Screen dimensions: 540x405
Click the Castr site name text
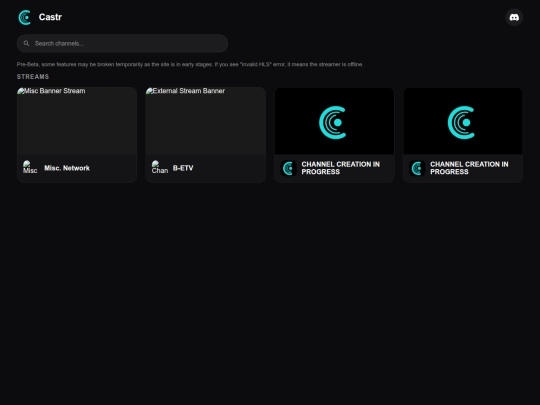[50, 17]
